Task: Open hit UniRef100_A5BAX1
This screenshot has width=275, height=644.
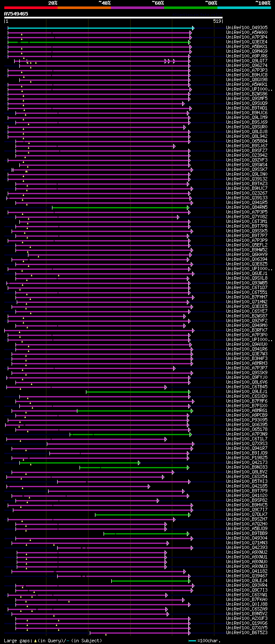Action: click(246, 47)
